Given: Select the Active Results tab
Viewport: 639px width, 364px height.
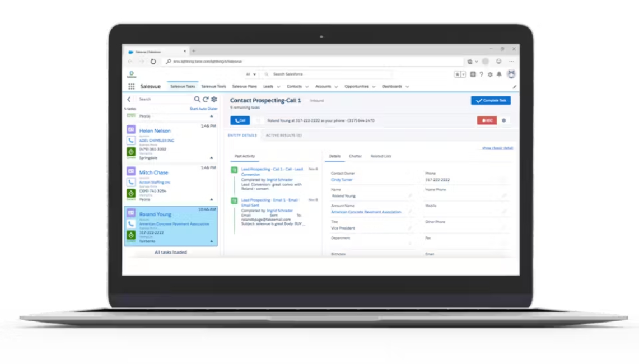Looking at the screenshot, I should (283, 136).
